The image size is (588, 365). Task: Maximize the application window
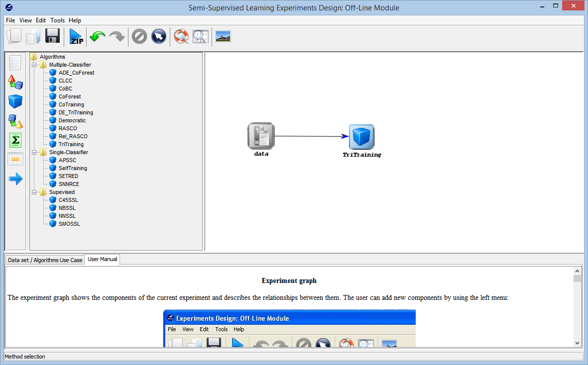(x=556, y=5)
